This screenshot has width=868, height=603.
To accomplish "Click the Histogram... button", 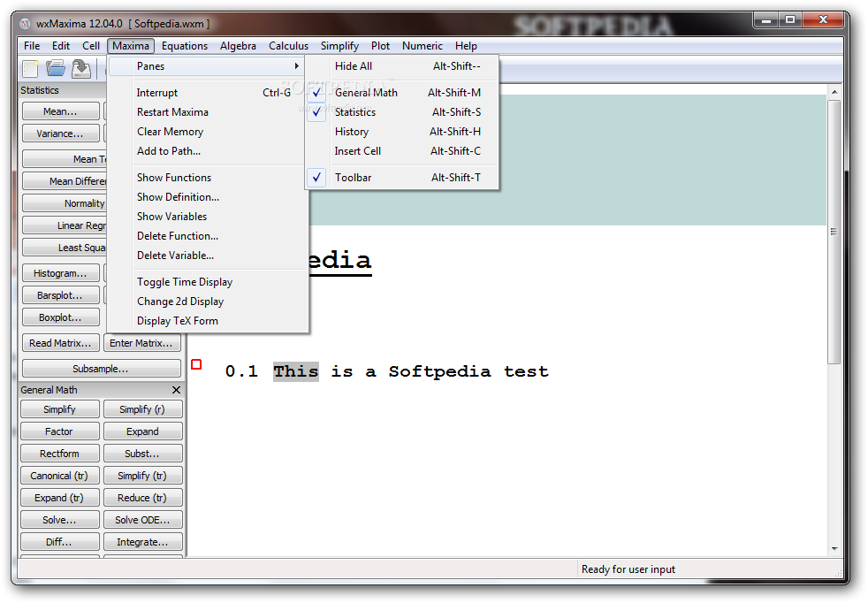I will click(61, 273).
